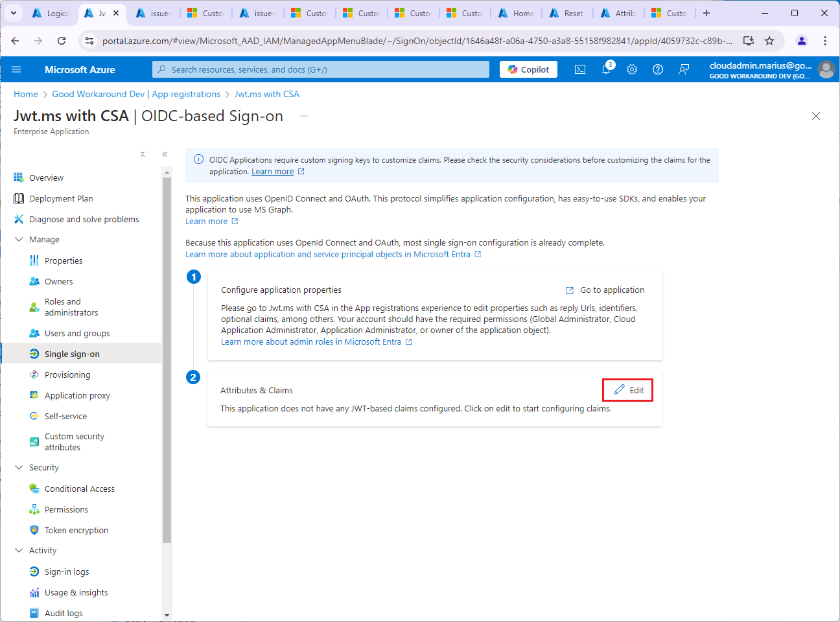
Task: Open Conditional Access in sidebar
Action: point(79,489)
